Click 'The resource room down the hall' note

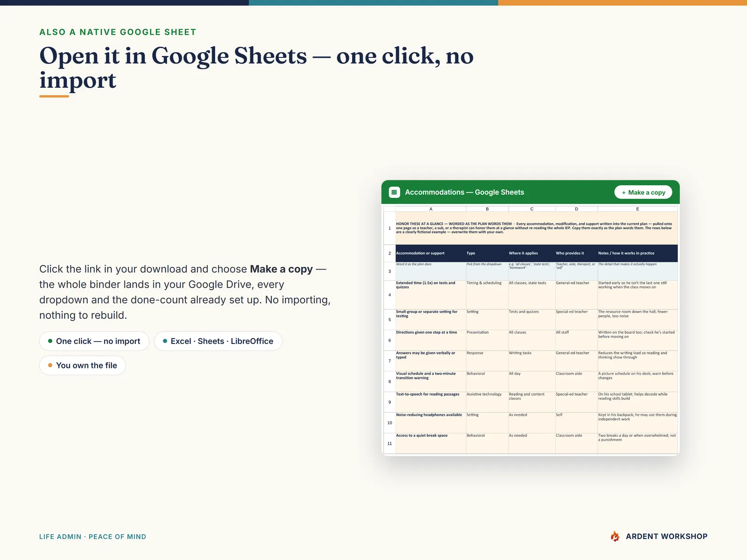click(x=638, y=320)
